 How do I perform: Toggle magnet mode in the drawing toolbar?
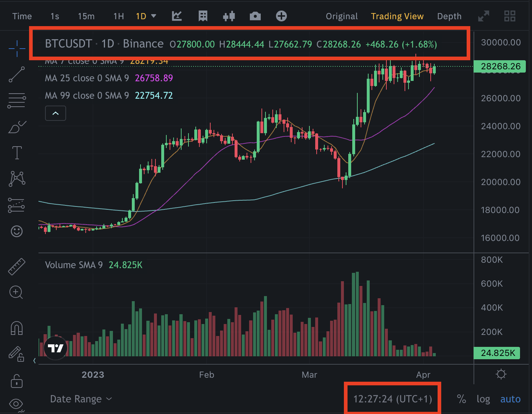tap(17, 328)
